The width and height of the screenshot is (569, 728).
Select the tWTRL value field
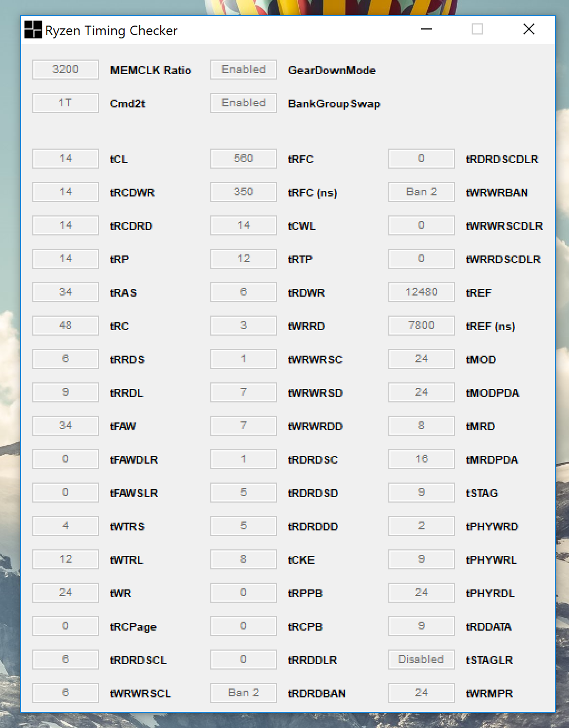(x=66, y=559)
